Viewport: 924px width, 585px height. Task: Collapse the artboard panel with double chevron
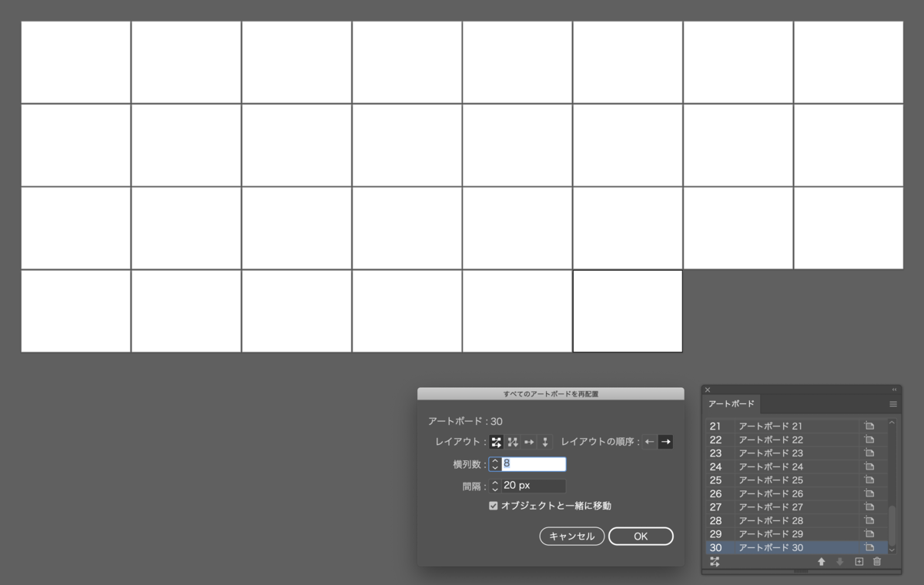(895, 389)
